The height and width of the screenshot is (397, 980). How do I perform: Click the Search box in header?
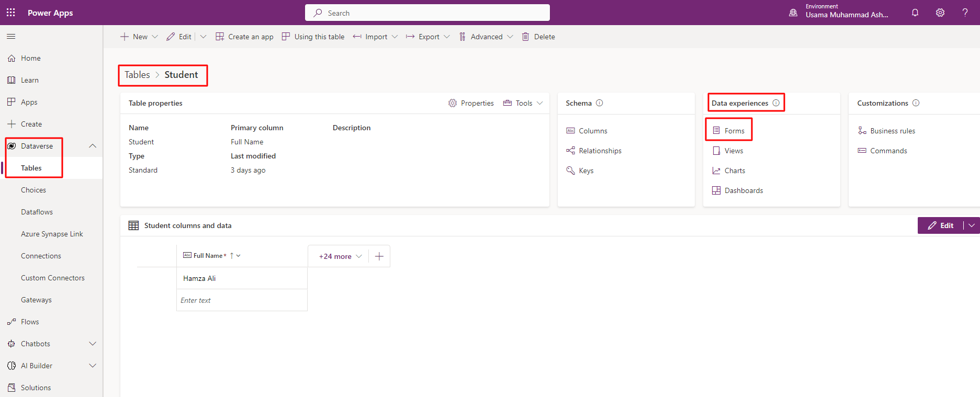(x=427, y=13)
